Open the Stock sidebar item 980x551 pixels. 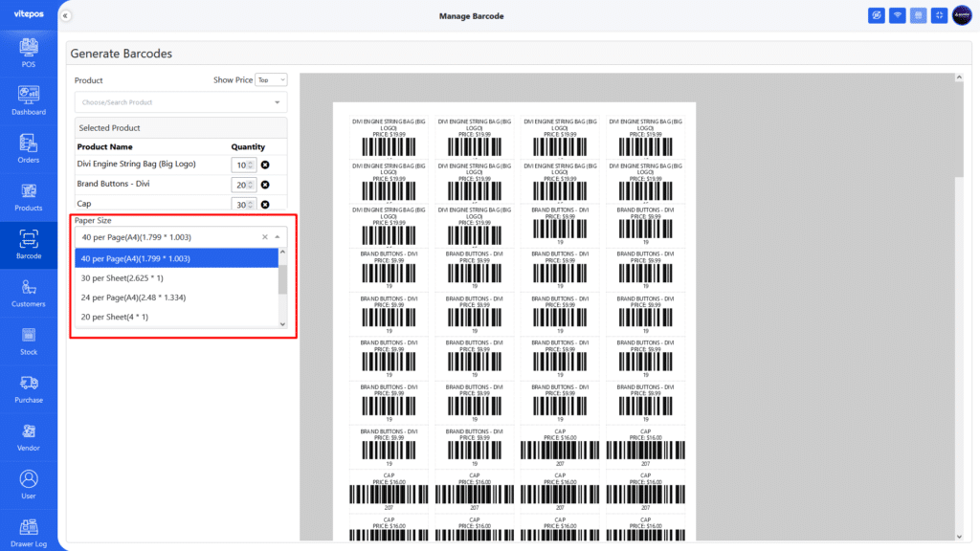click(29, 342)
